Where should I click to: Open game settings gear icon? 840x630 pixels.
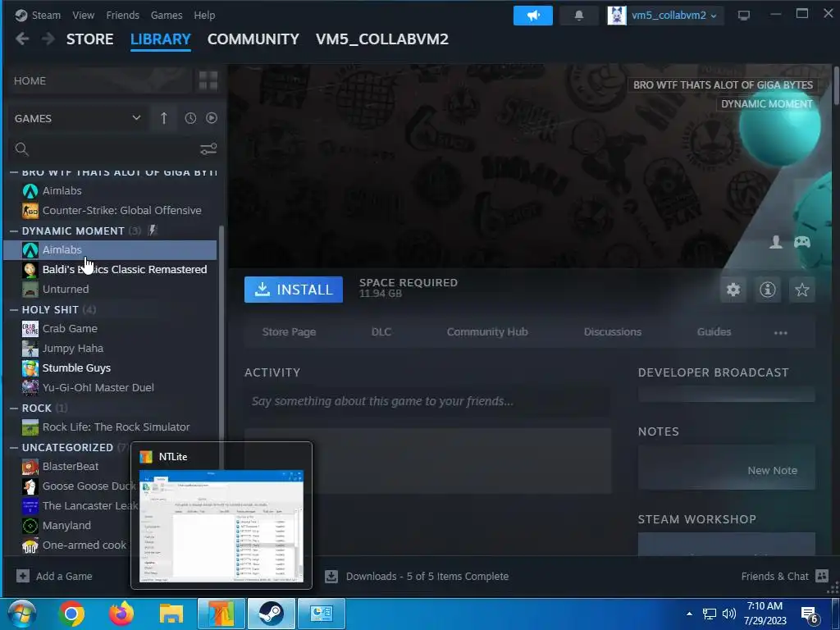tap(733, 290)
